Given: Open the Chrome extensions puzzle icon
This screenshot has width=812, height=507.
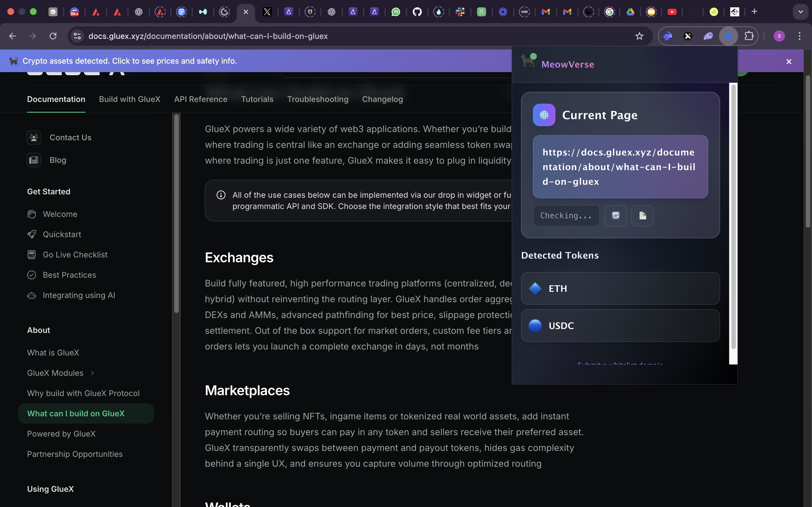Looking at the screenshot, I should pyautogui.click(x=749, y=36).
